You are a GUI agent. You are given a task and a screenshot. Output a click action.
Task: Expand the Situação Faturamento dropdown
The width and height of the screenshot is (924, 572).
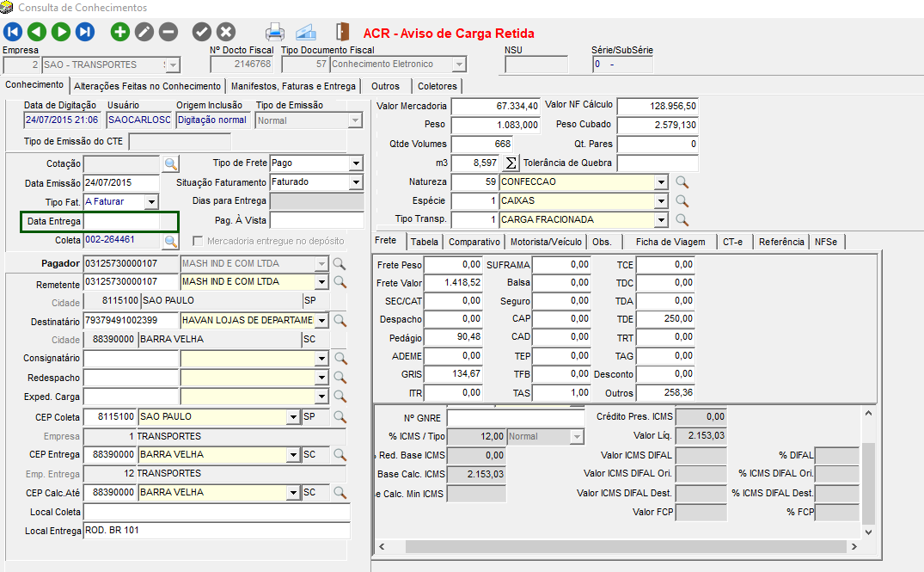point(356,182)
